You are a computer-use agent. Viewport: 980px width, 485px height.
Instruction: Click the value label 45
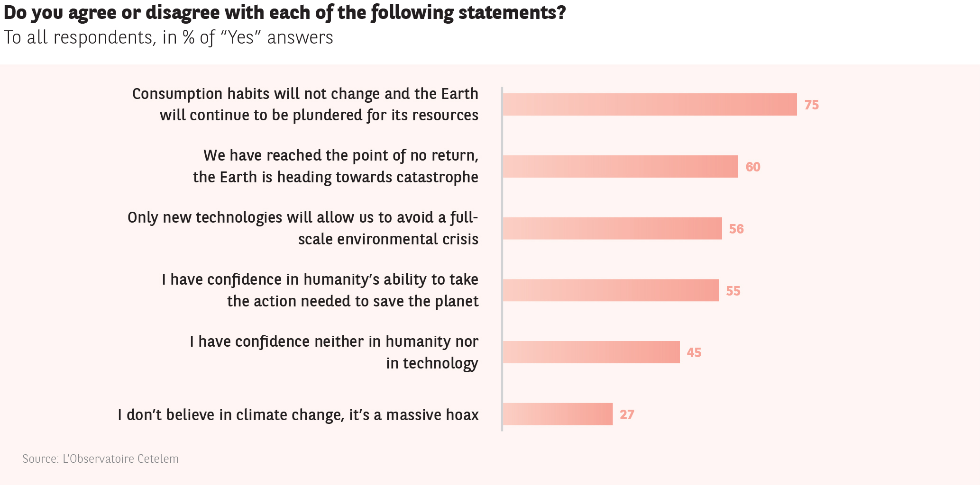(694, 353)
